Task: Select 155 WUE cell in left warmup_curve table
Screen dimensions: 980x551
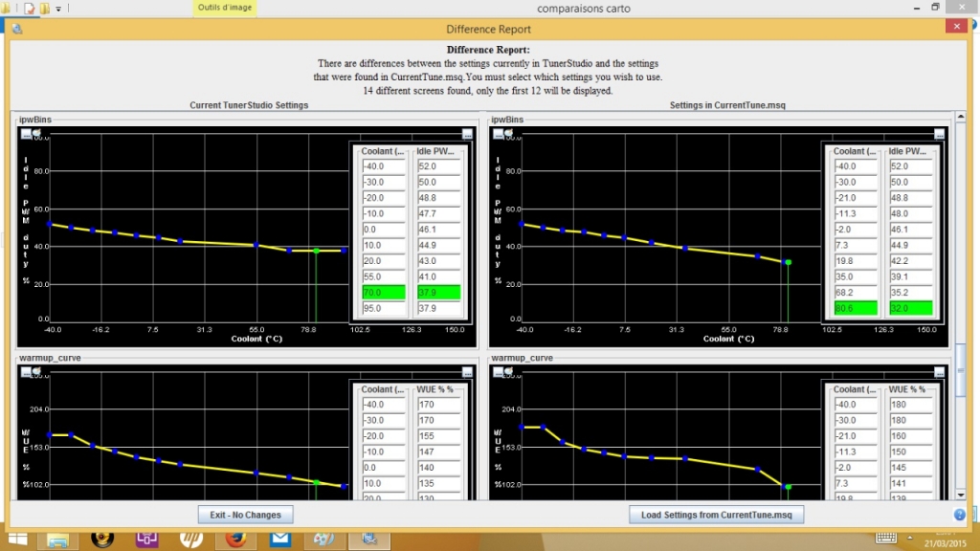Action: (438, 436)
